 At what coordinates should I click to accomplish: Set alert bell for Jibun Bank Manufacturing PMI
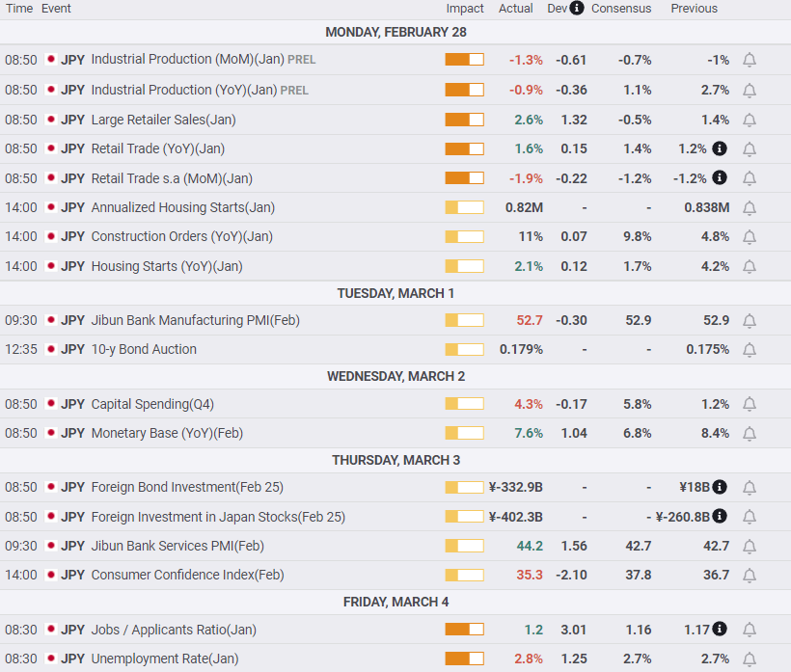(x=750, y=321)
